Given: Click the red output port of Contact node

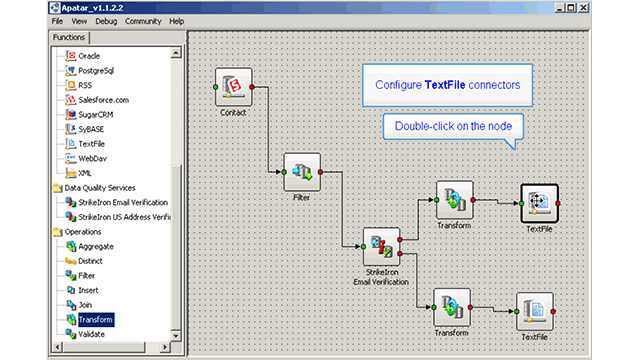Looking at the screenshot, I should tap(252, 87).
